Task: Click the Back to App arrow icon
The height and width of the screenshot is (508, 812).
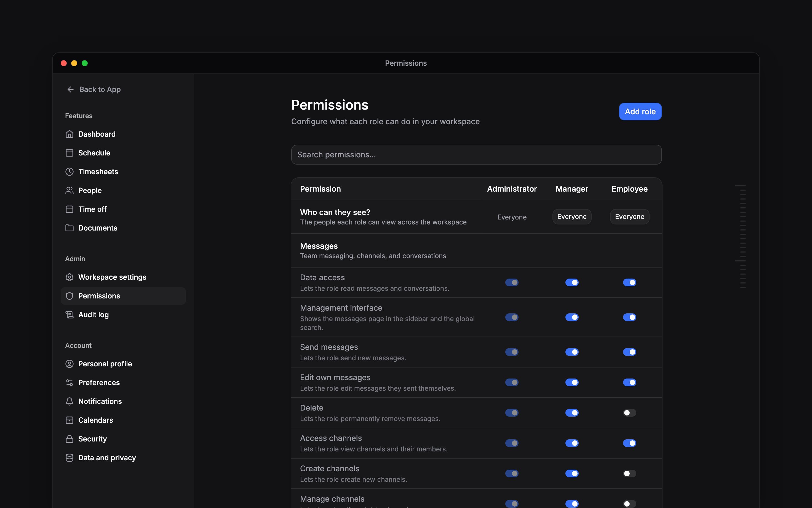Action: click(x=70, y=89)
